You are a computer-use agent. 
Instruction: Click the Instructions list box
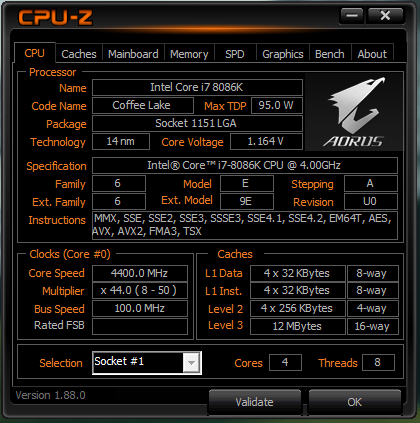[x=245, y=225]
